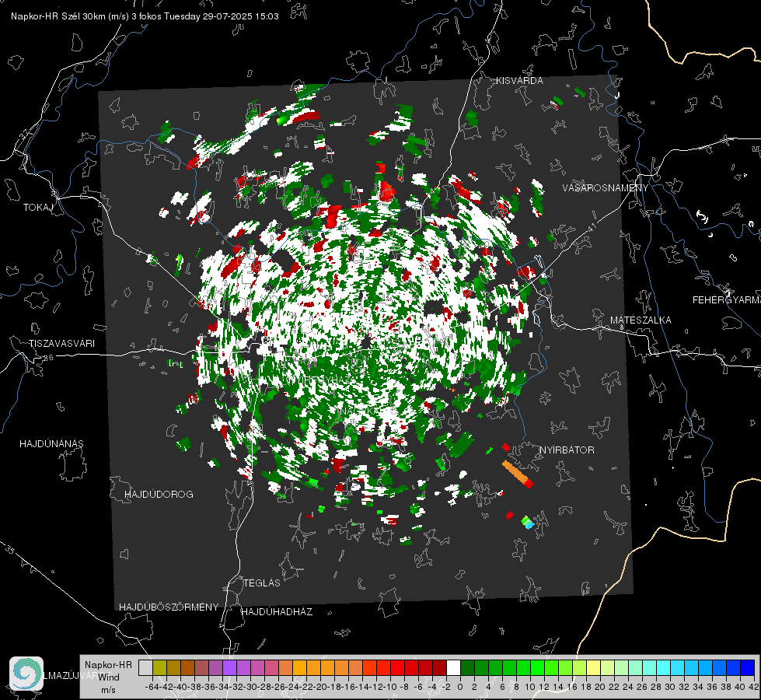Click the NYÍRBÁTOR town label
761x700 pixels.
[x=567, y=450]
